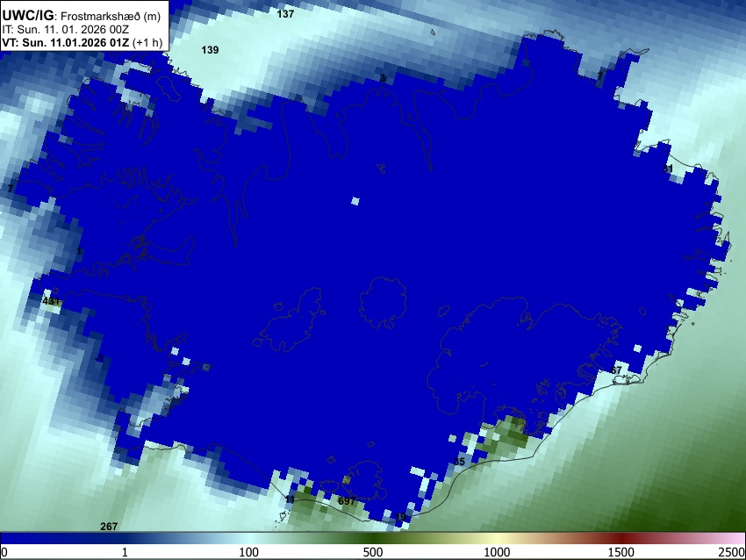Screen dimensions: 746x560
Task: Click the IT: Sun. 11. 01. 2026 00Z line
Action: click(x=65, y=30)
